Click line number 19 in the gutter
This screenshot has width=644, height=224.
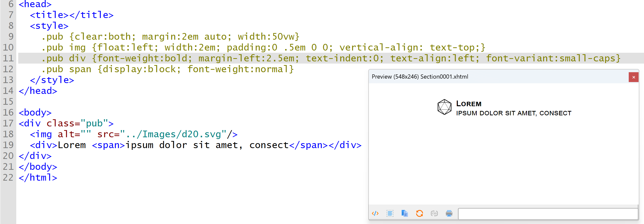pyautogui.click(x=8, y=145)
